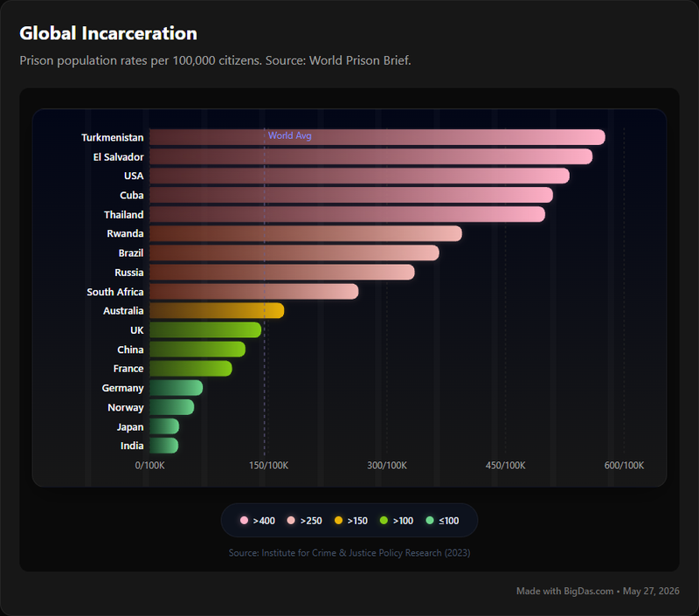Click the El Salvador bar
The height and width of the screenshot is (616, 699).
point(370,156)
